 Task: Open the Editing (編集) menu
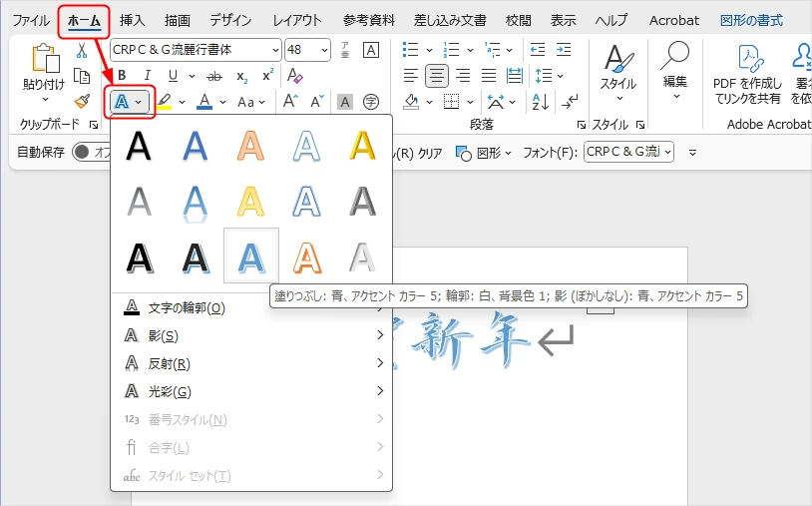675,72
